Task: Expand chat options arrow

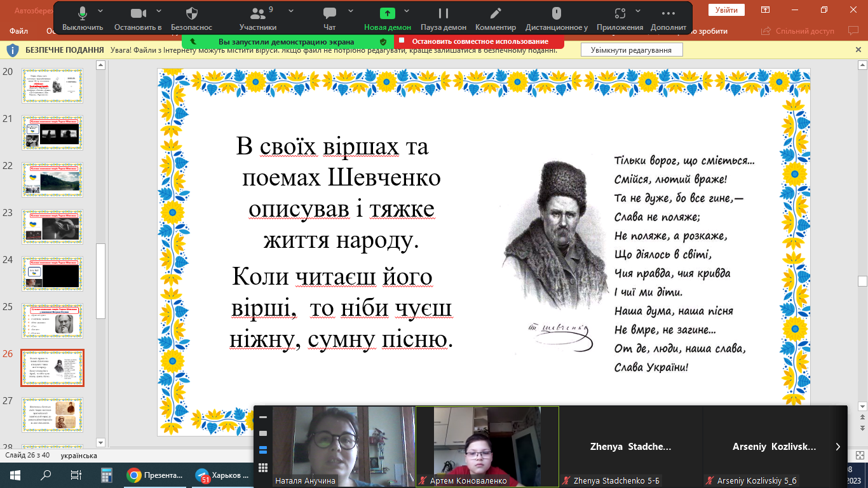Action: 351,11
